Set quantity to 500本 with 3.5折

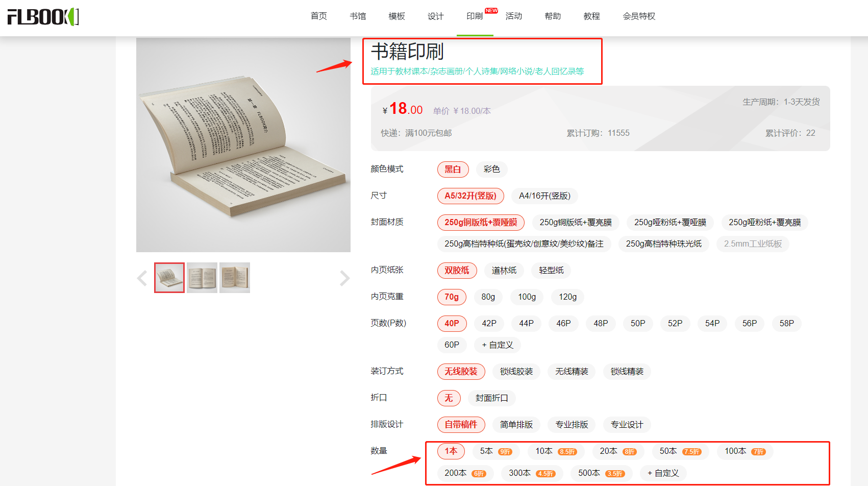click(x=602, y=473)
